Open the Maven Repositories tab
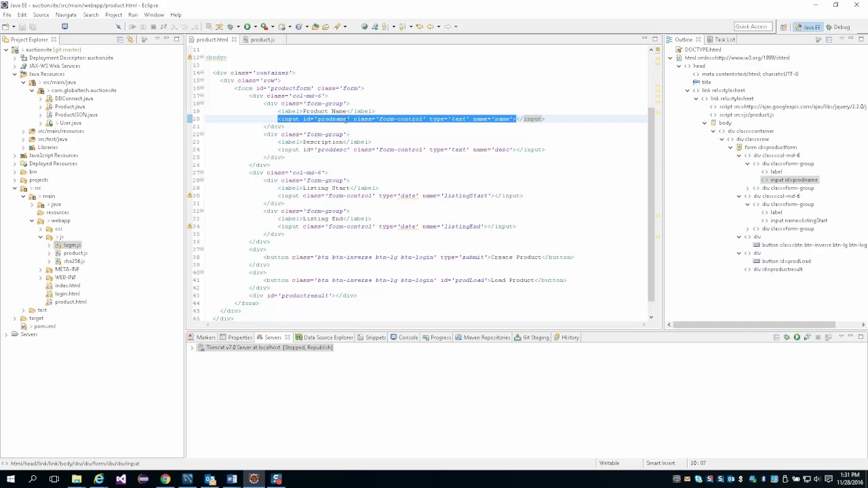 tap(483, 338)
